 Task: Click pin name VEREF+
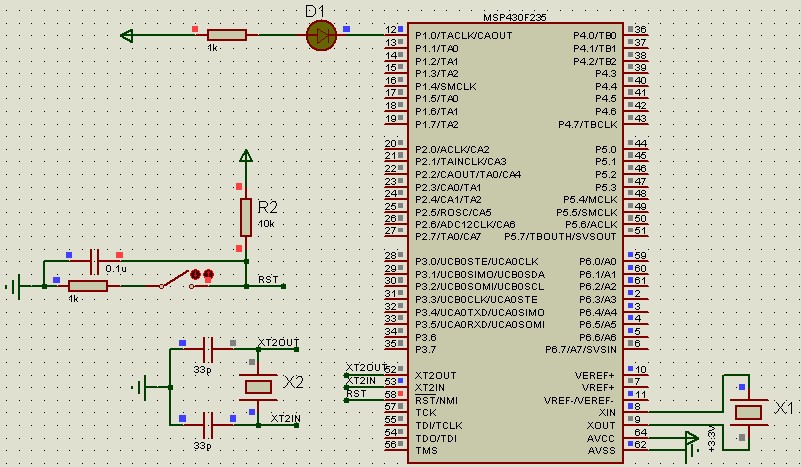click(594, 376)
